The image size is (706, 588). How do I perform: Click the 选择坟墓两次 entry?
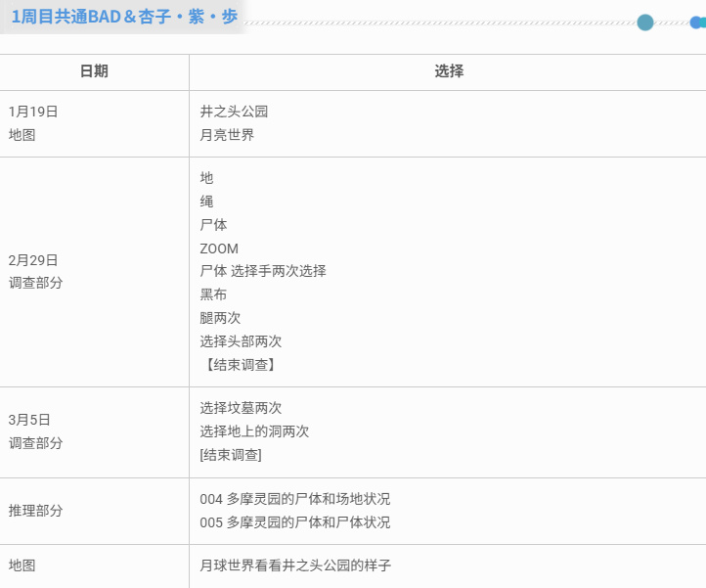click(241, 408)
